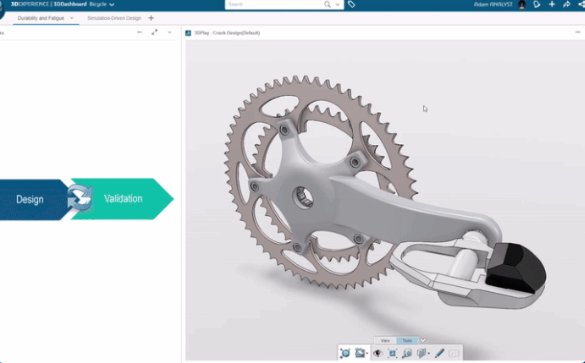Click the plus icon in the top bar

tap(552, 4)
